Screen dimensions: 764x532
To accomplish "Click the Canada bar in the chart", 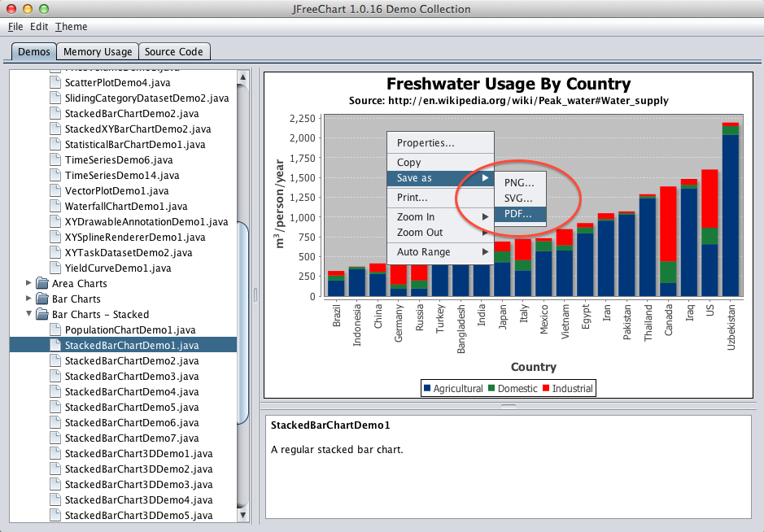I will tap(669, 241).
